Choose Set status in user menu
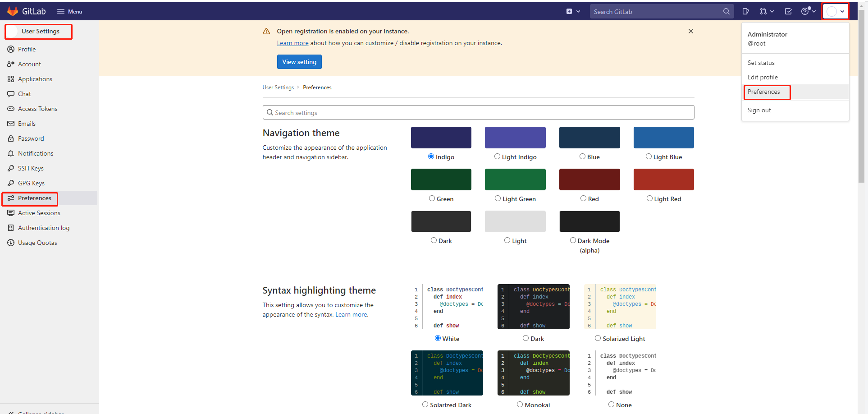This screenshot has height=414, width=868. pyautogui.click(x=761, y=63)
